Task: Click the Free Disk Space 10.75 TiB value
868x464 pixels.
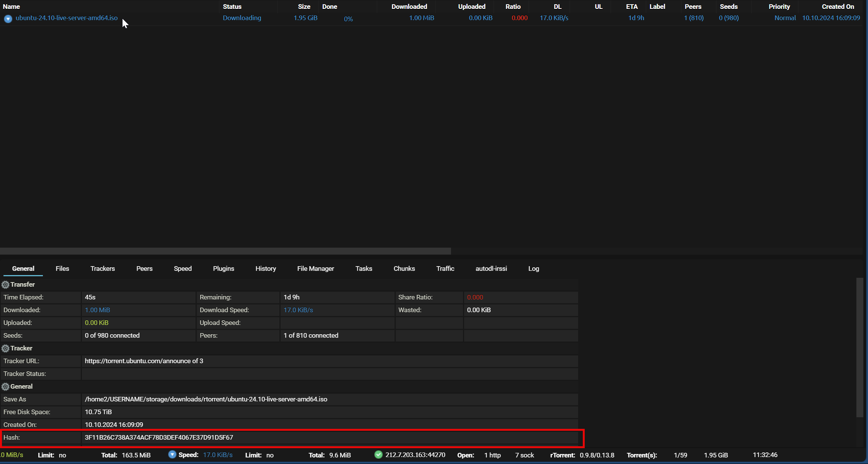Action: coord(98,412)
